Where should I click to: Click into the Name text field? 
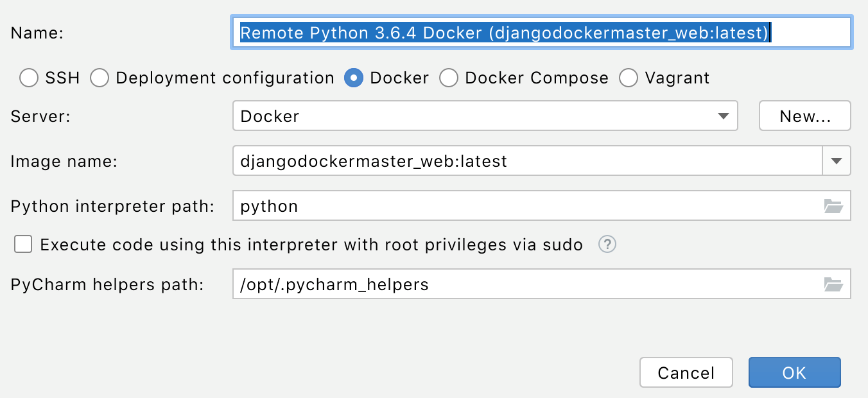coord(541,33)
